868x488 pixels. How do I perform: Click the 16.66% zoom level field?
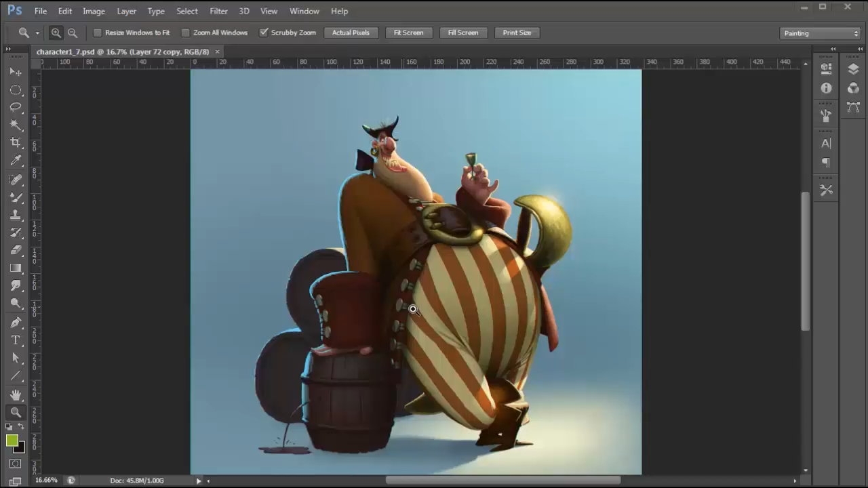click(x=46, y=481)
